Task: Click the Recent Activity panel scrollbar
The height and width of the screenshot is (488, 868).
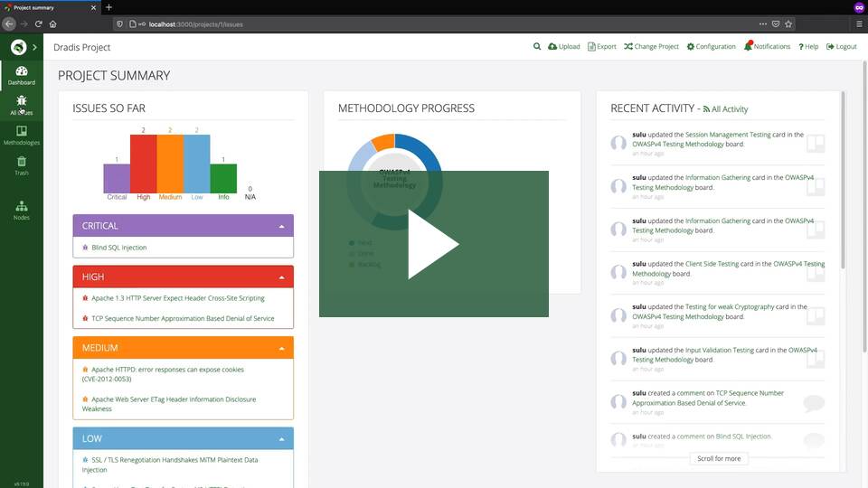Action: (x=843, y=181)
